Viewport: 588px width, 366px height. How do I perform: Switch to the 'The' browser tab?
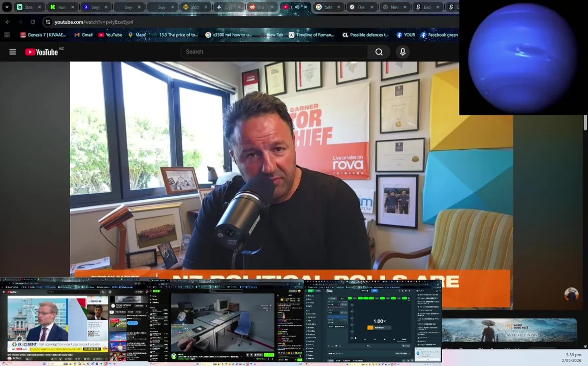point(360,7)
